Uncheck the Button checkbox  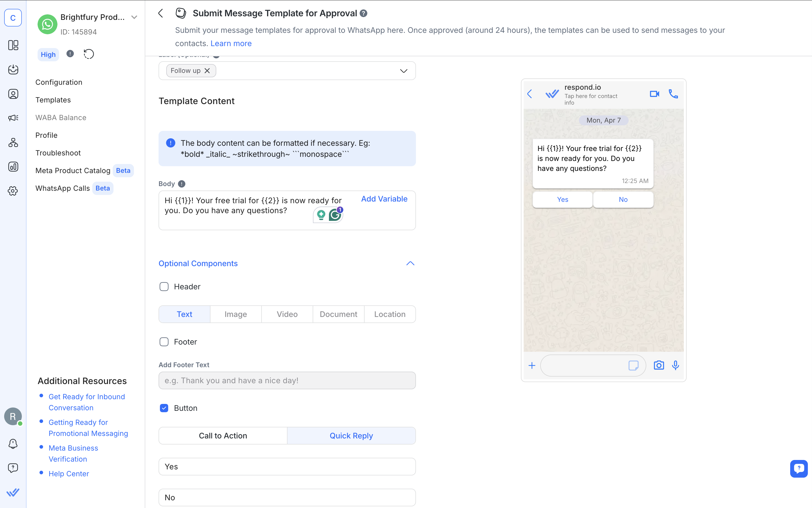point(164,408)
